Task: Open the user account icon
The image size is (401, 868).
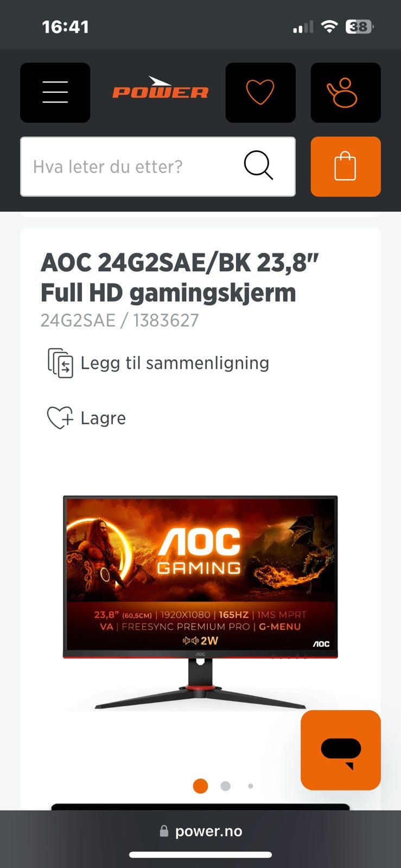Action: [x=346, y=92]
